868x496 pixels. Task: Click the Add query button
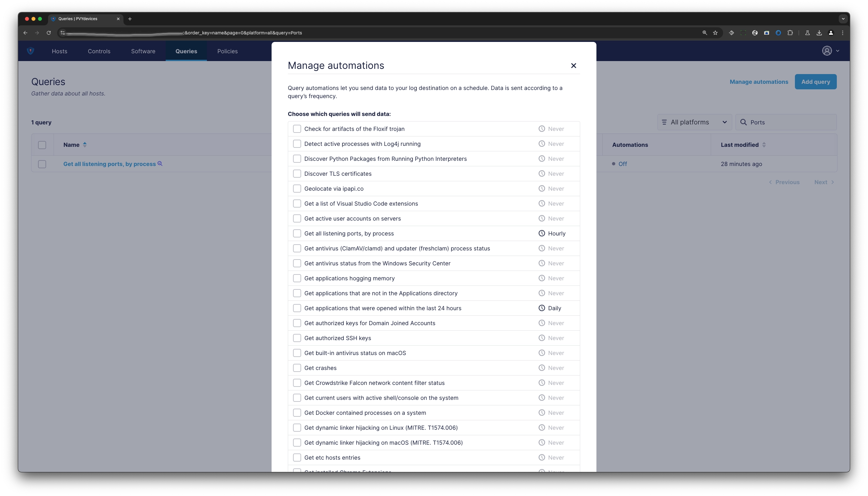click(x=816, y=82)
